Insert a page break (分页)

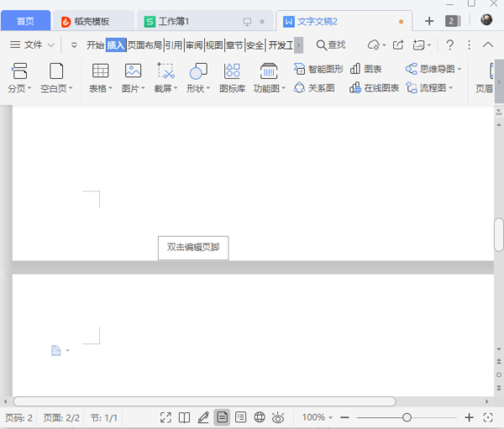point(19,78)
